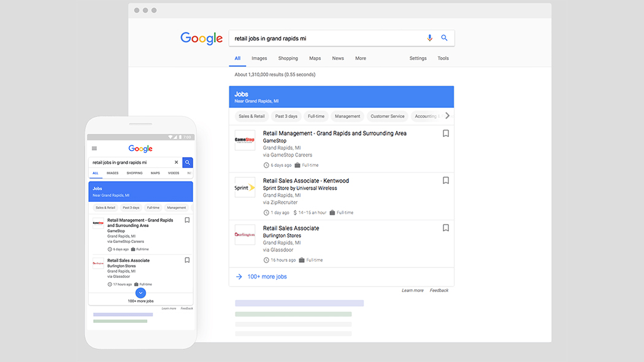Viewport: 644px width, 362px height.
Task: Open 100+ more jobs link on desktop
Action: click(267, 277)
